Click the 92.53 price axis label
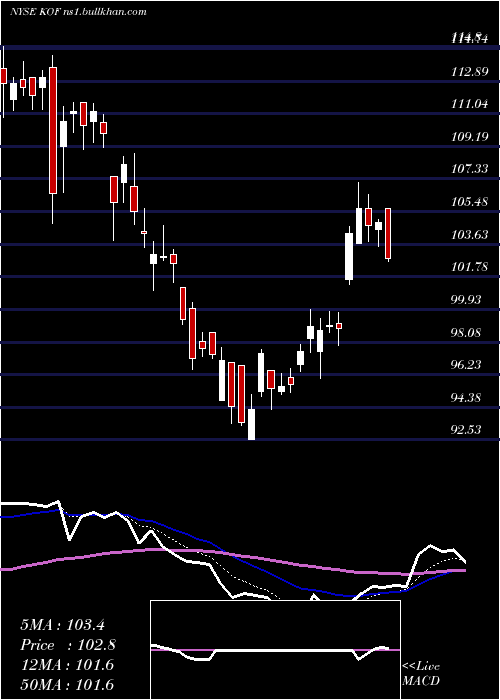This screenshot has width=500, height=700. [467, 429]
